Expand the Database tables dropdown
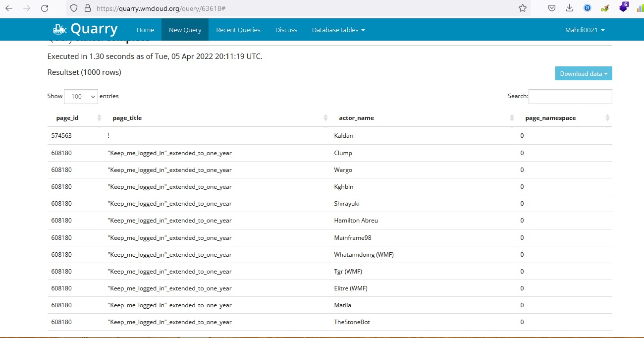This screenshot has width=644, height=338. (x=338, y=30)
